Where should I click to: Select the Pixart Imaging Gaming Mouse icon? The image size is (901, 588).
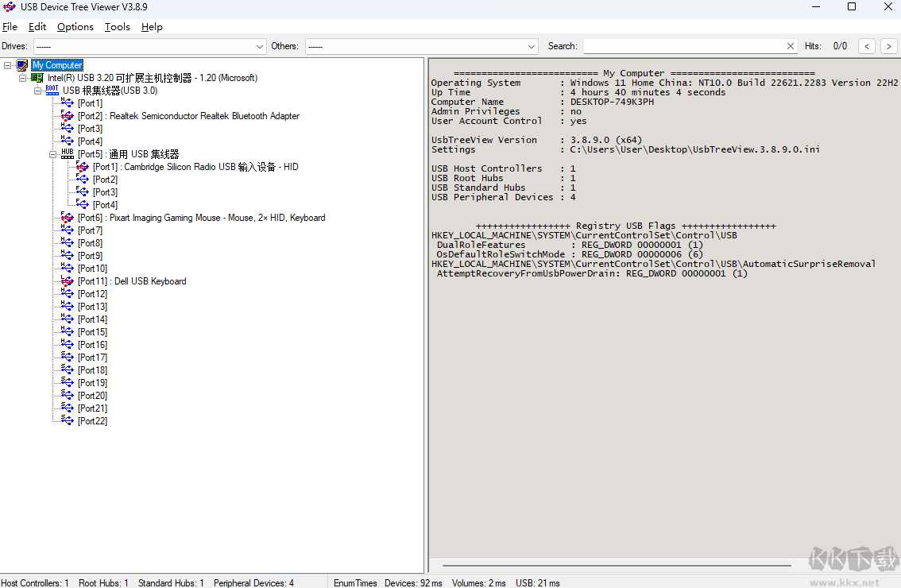click(67, 217)
